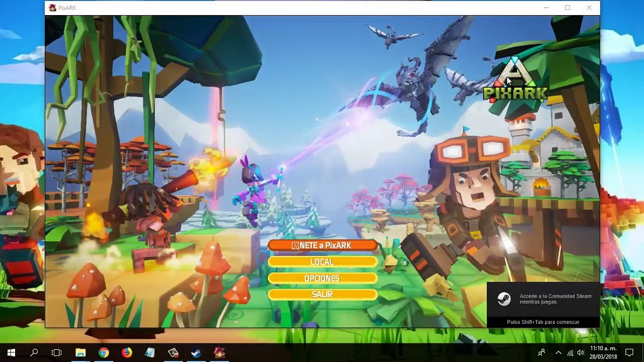
Task: Select the LOCAL menu button
Action: pyautogui.click(x=323, y=262)
